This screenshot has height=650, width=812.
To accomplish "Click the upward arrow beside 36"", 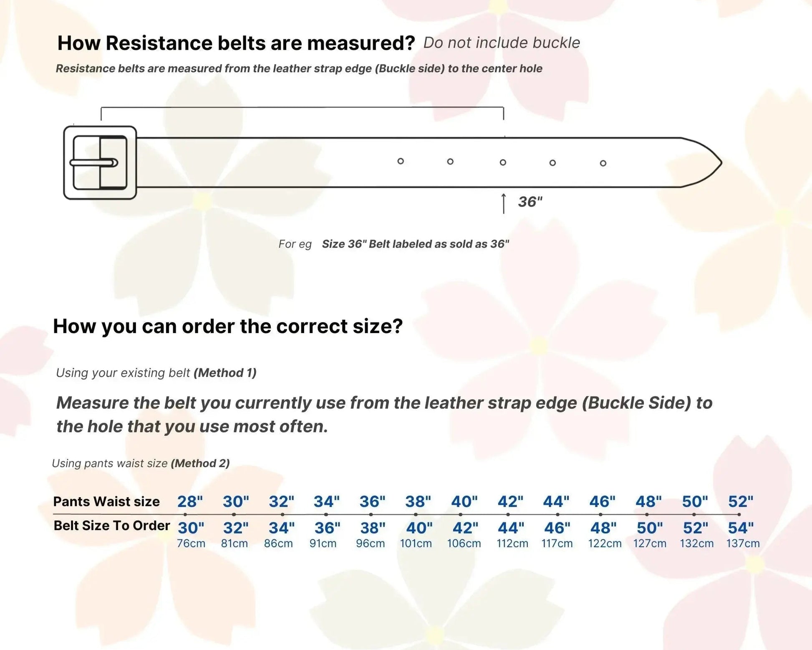I will (504, 203).
